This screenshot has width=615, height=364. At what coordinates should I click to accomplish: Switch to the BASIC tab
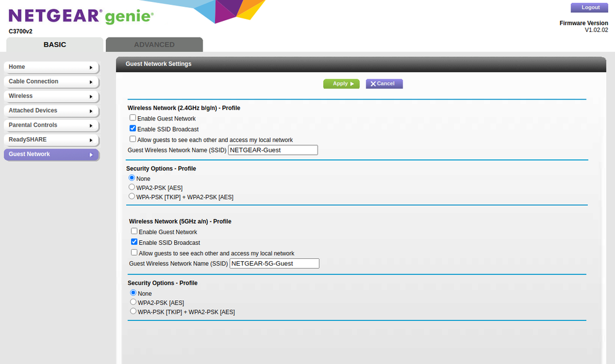54,44
